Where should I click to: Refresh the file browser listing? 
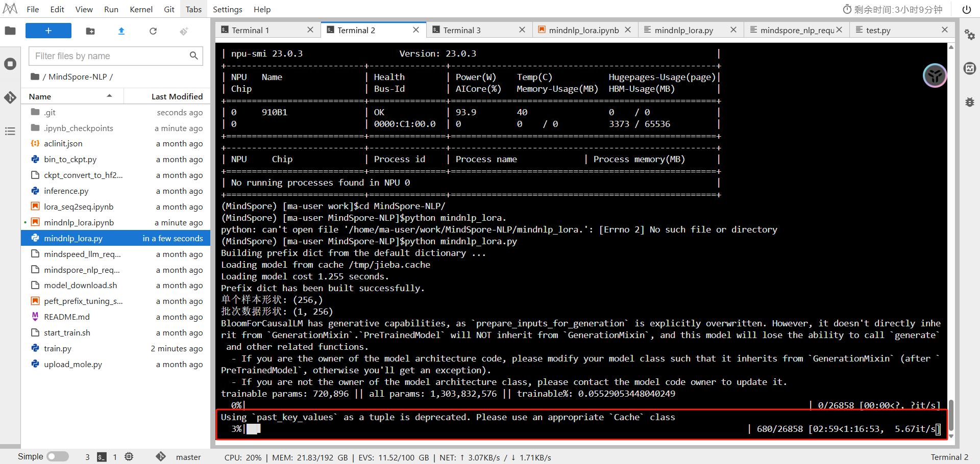pyautogui.click(x=153, y=31)
